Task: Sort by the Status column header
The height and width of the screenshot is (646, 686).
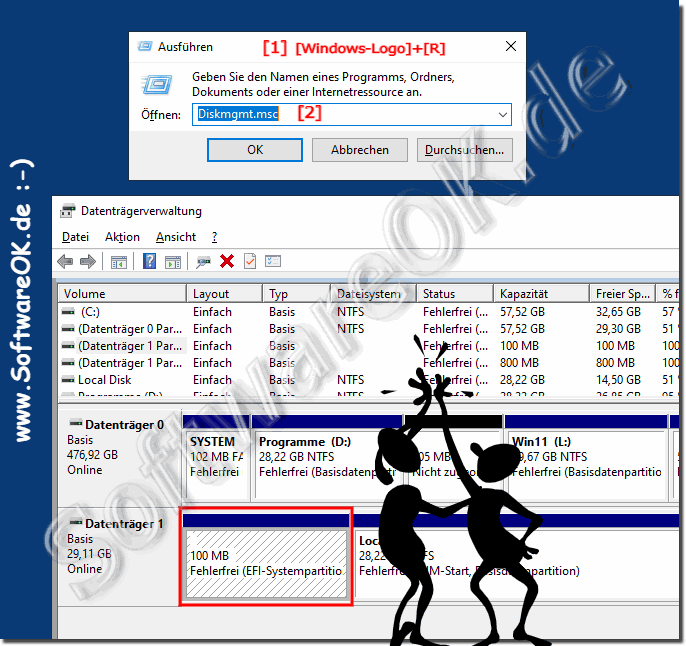Action: tap(455, 293)
